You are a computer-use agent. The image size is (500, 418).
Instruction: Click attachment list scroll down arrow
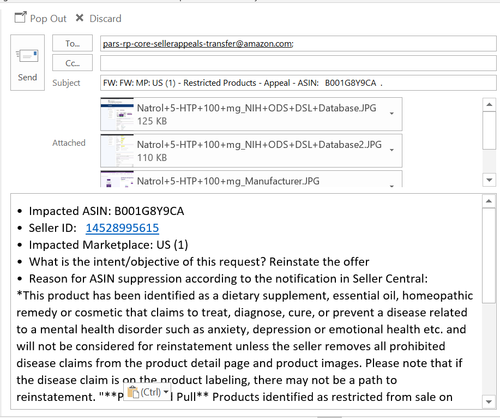(489, 180)
